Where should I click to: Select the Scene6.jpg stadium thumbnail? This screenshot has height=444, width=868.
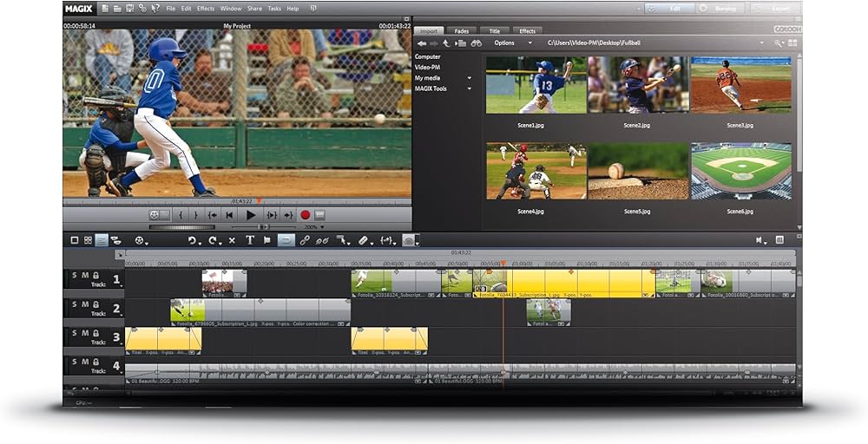tap(740, 172)
